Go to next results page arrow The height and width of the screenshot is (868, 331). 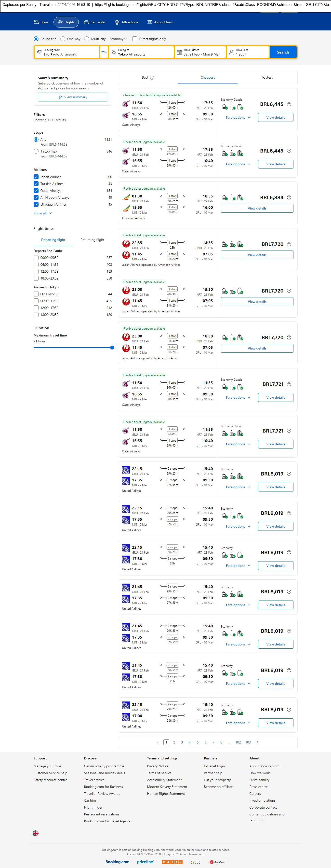[258, 742]
